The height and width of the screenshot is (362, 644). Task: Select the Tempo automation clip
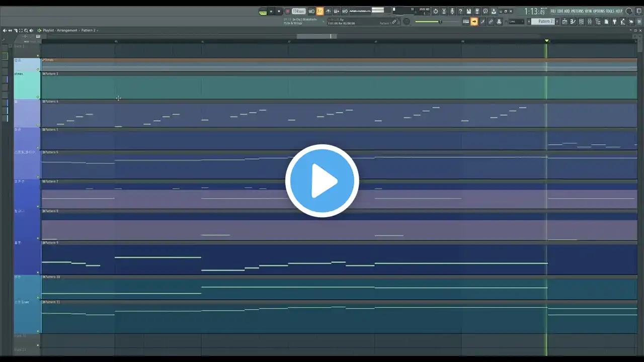point(339,64)
